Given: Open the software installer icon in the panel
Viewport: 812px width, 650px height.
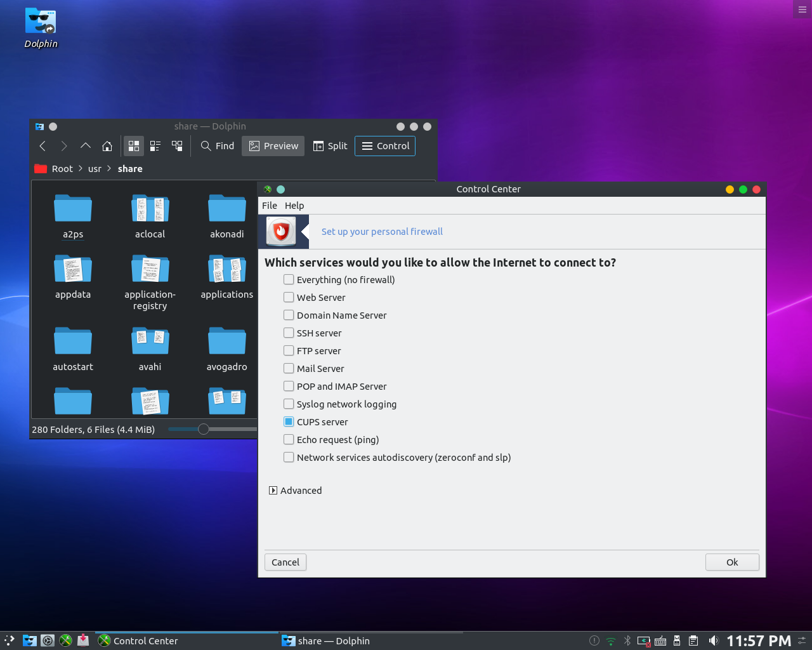Looking at the screenshot, I should 83,640.
